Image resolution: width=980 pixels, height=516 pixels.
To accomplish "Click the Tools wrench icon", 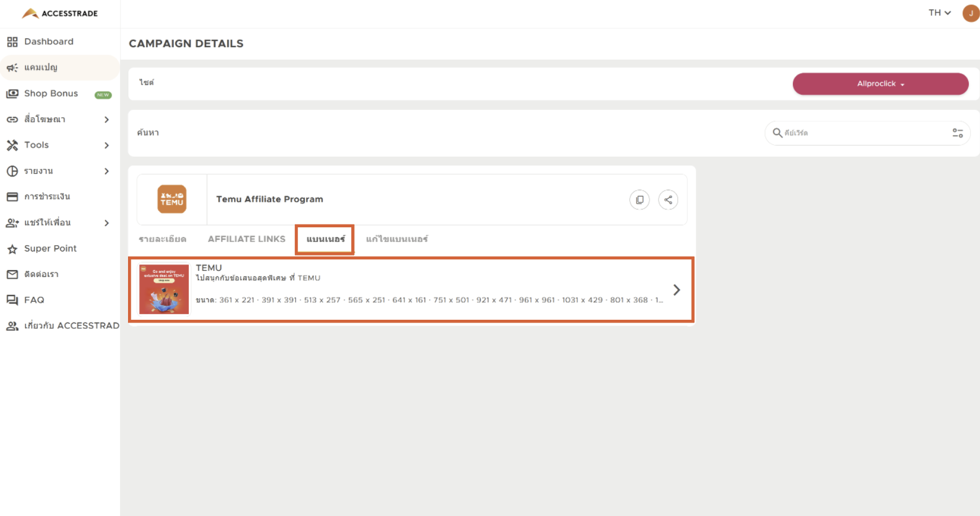I will click(12, 145).
